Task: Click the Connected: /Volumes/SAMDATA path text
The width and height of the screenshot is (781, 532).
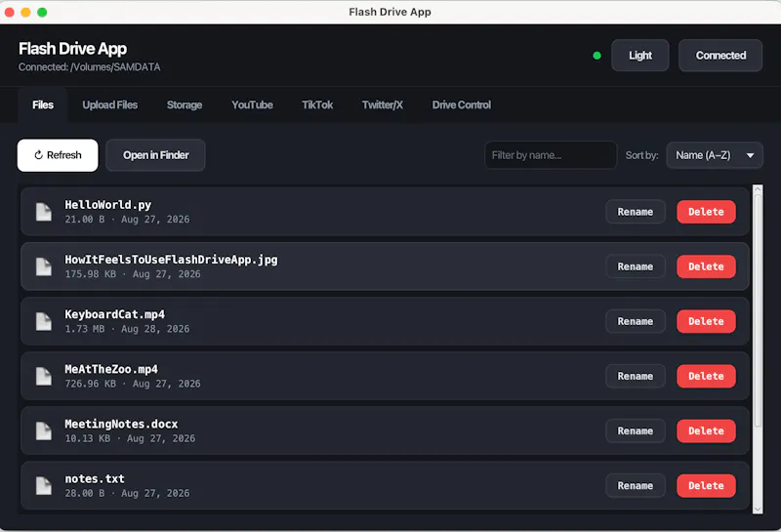Action: [x=90, y=66]
